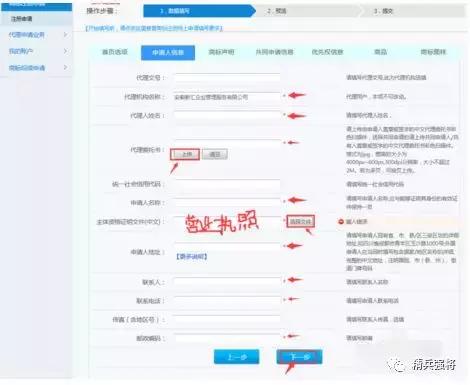Image resolution: width=470 pixels, height=385 pixels.
Task: Open 代理申请业务 sidebar item
Action: tap(26, 35)
